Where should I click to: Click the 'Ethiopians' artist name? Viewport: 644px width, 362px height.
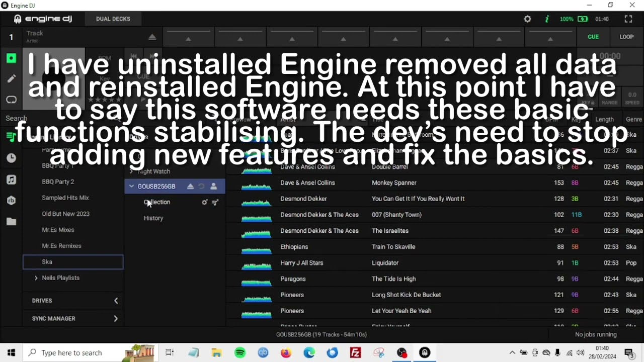click(x=294, y=247)
